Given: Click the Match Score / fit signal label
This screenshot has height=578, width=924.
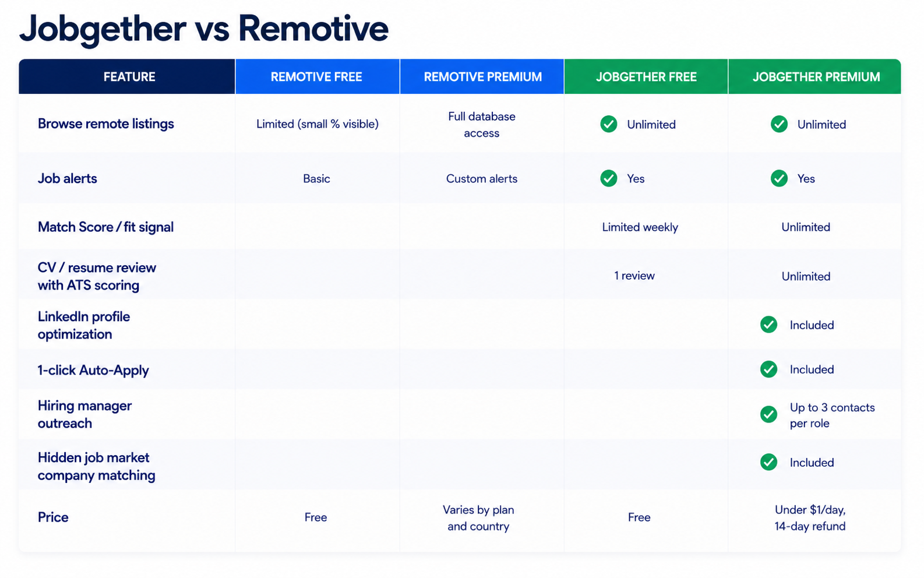Looking at the screenshot, I should coord(105,227).
